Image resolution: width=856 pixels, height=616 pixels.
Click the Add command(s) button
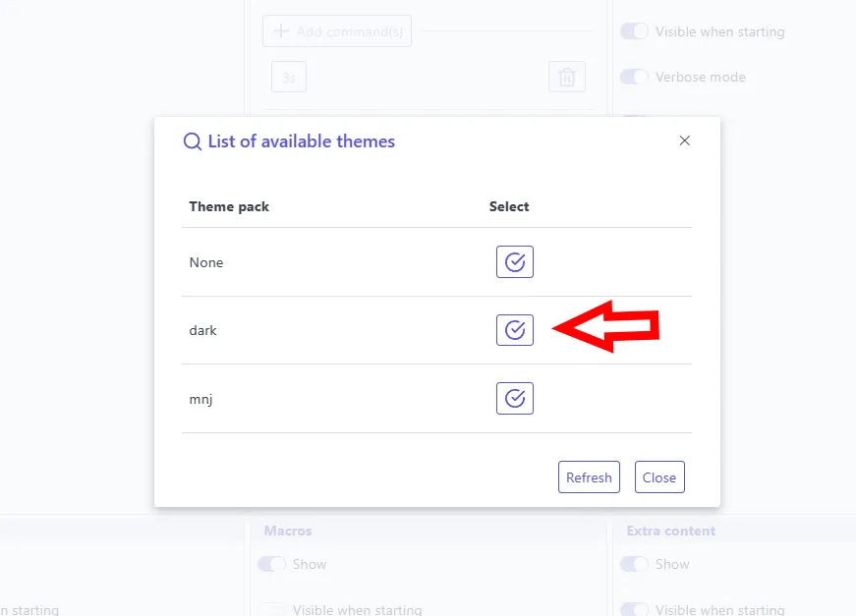[x=337, y=31]
